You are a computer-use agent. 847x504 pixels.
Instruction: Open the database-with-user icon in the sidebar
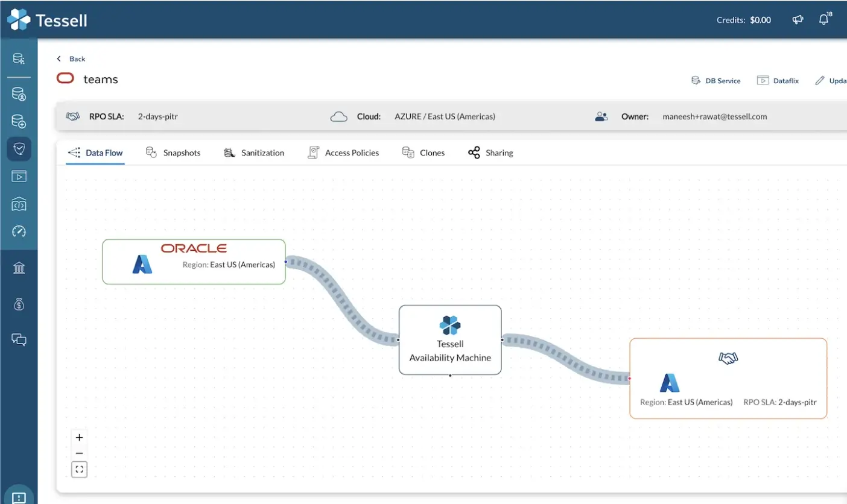[x=19, y=95]
